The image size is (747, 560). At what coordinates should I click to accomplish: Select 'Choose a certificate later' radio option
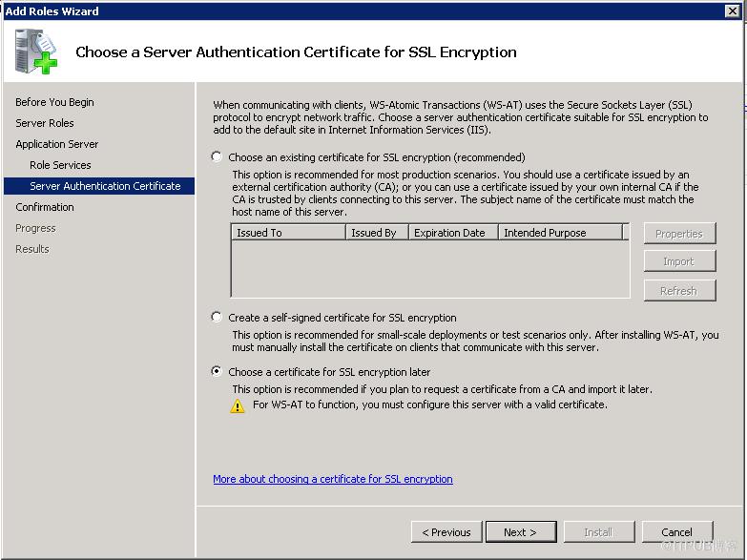pyautogui.click(x=217, y=371)
